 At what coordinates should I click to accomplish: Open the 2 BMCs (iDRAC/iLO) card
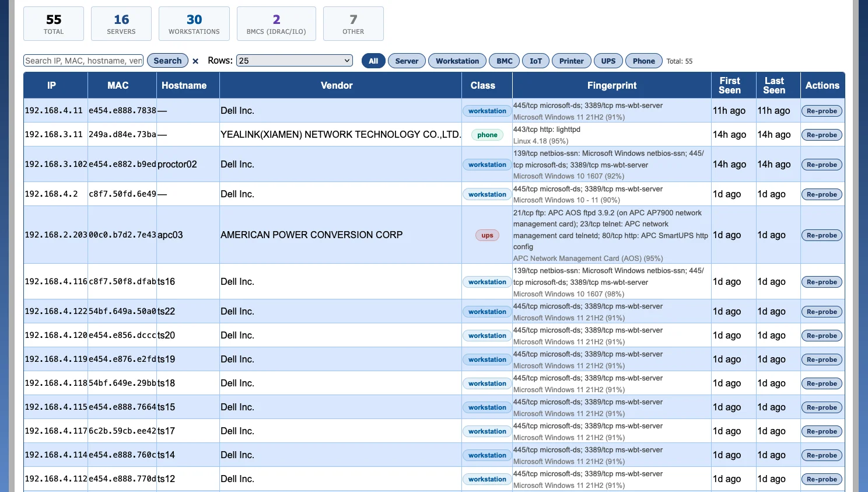pyautogui.click(x=276, y=24)
